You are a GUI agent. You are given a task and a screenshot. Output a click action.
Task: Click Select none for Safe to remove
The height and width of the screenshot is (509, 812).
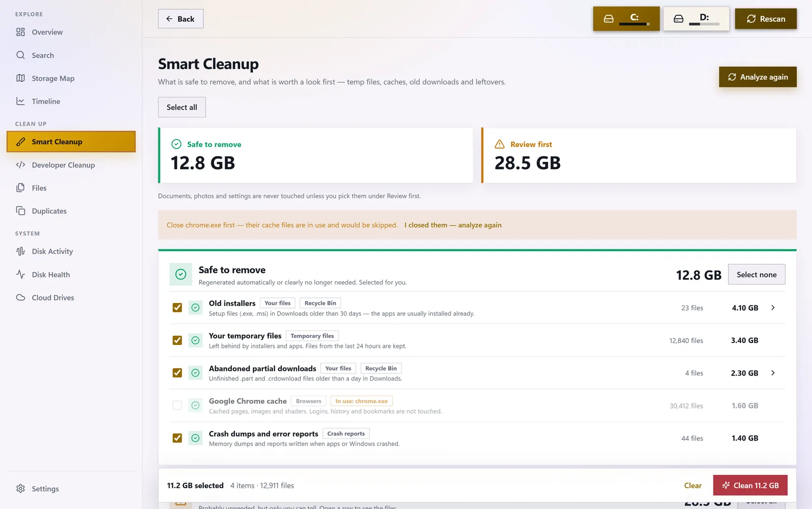(x=757, y=275)
